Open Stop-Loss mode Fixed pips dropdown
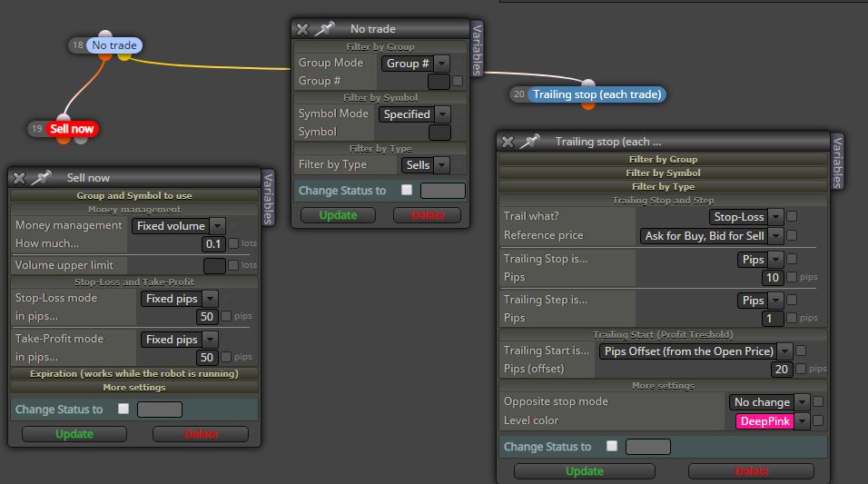 click(x=180, y=299)
